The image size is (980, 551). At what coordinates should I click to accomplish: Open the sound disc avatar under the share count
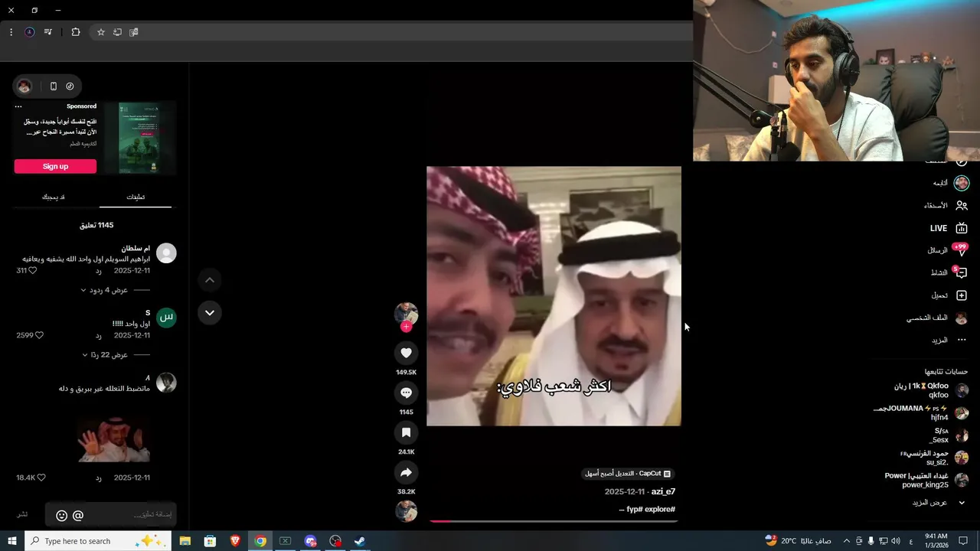(406, 510)
